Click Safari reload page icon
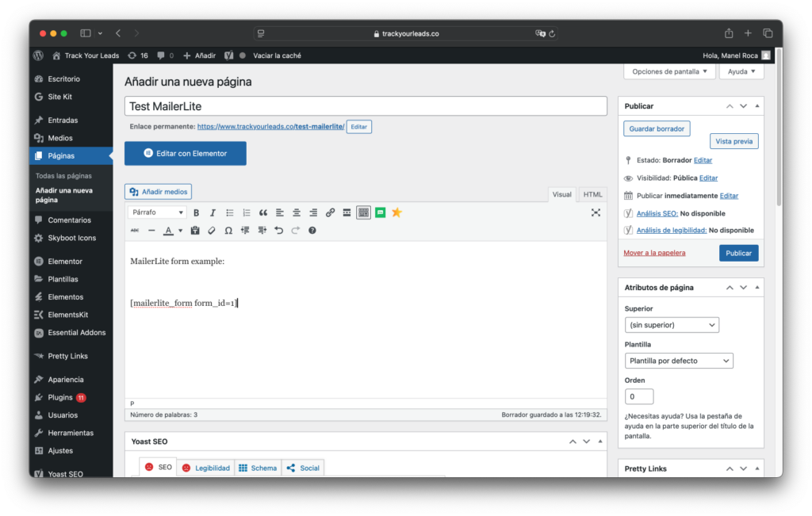 coord(552,33)
